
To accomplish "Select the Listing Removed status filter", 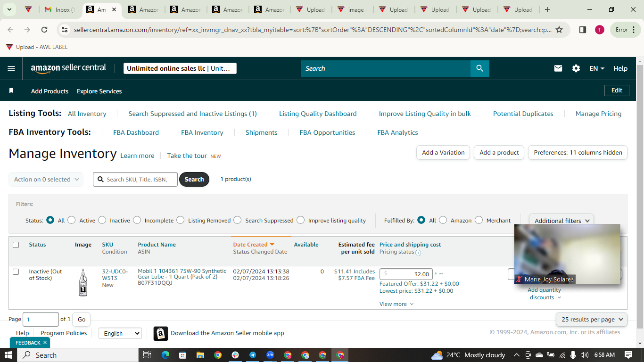I will tap(181, 220).
